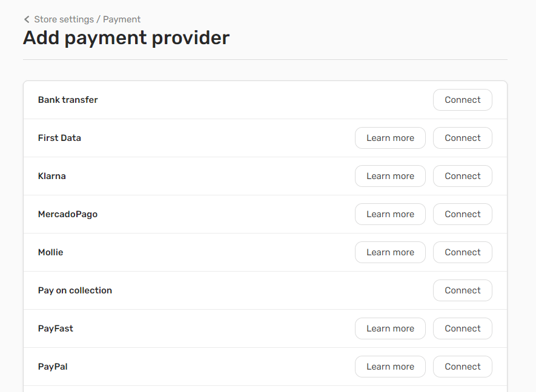The width and height of the screenshot is (536, 392).
Task: Connect the PayFast provider
Action: (462, 328)
